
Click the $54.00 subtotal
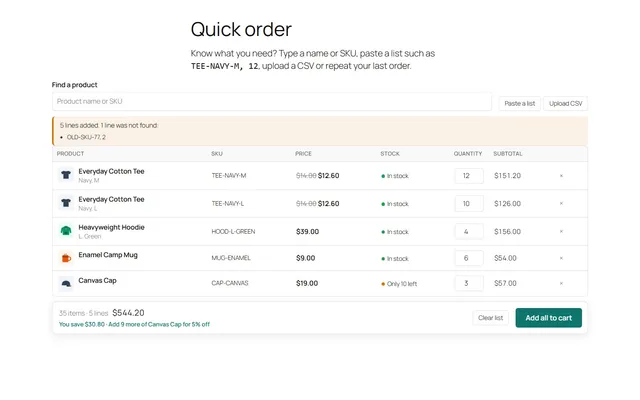505,258
